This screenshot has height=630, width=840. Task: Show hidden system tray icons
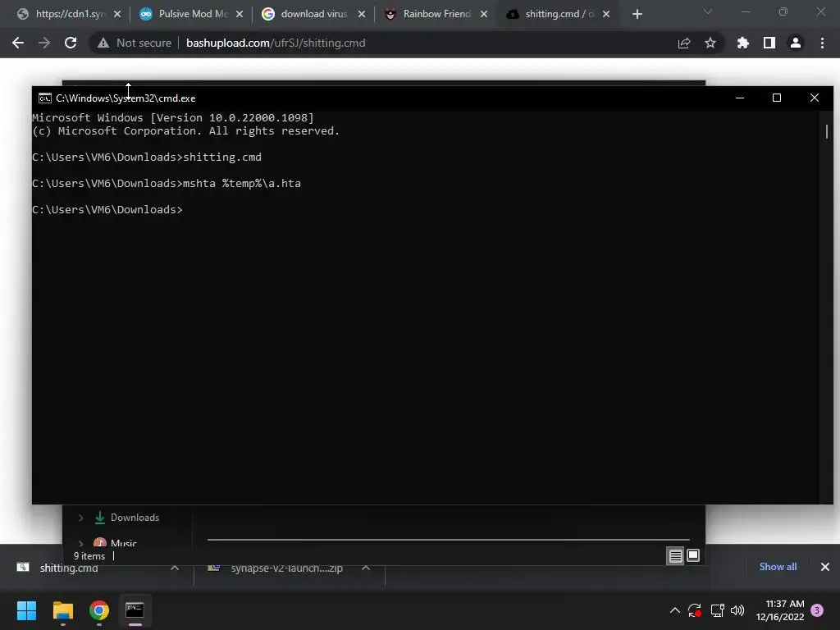[675, 610]
